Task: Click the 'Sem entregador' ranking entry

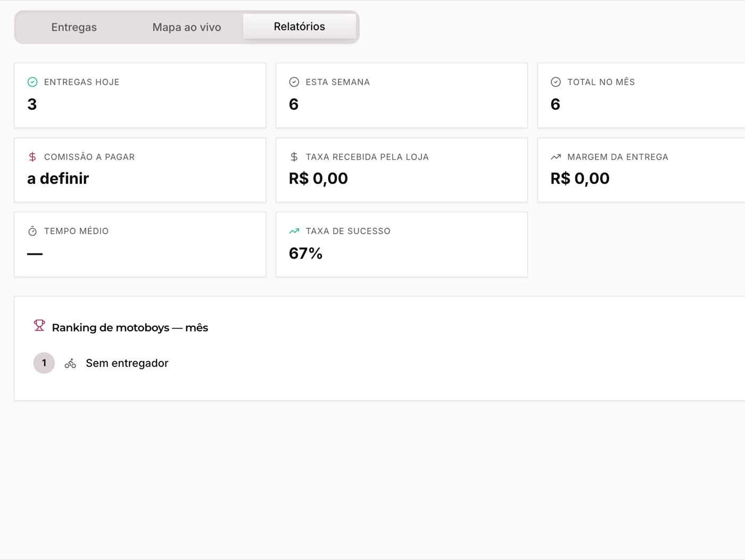Action: pyautogui.click(x=127, y=363)
